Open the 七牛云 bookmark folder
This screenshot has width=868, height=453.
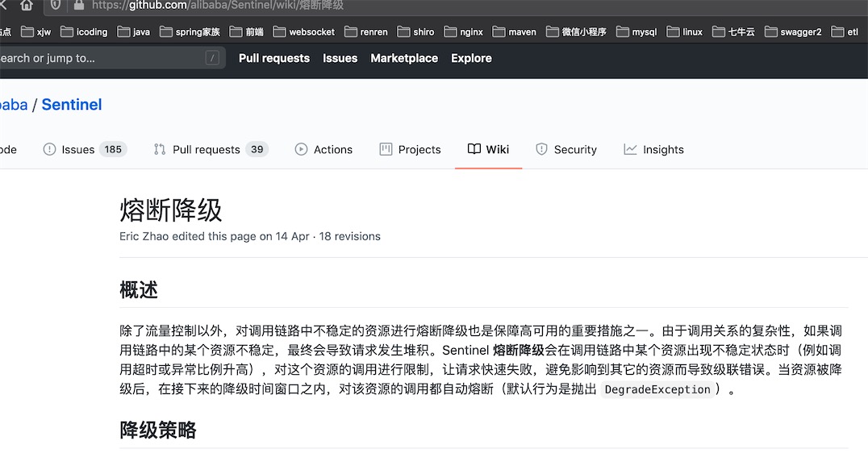[733, 31]
